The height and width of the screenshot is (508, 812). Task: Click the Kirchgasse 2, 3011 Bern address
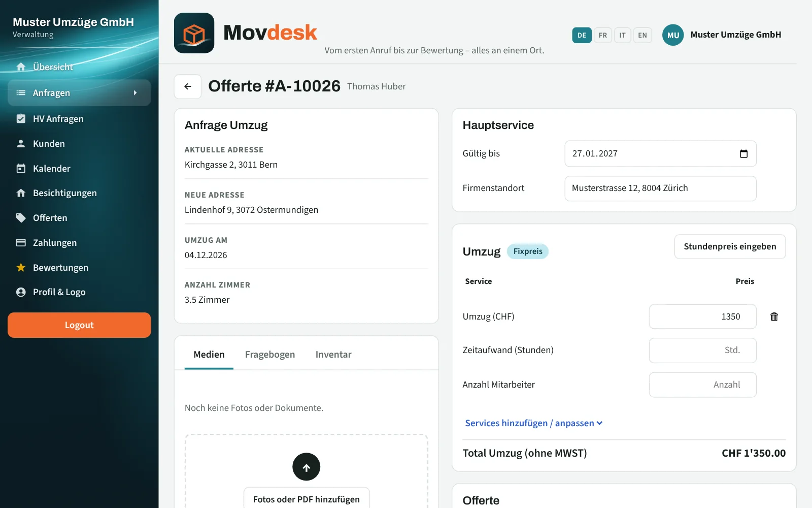click(x=231, y=165)
